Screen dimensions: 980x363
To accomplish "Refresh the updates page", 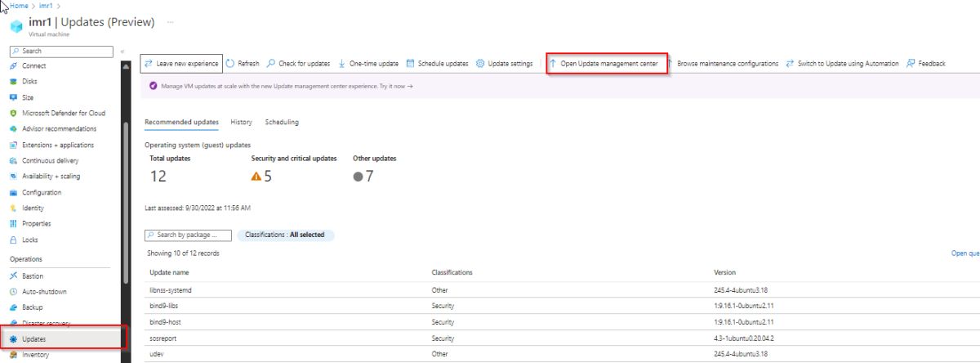I will pyautogui.click(x=243, y=63).
